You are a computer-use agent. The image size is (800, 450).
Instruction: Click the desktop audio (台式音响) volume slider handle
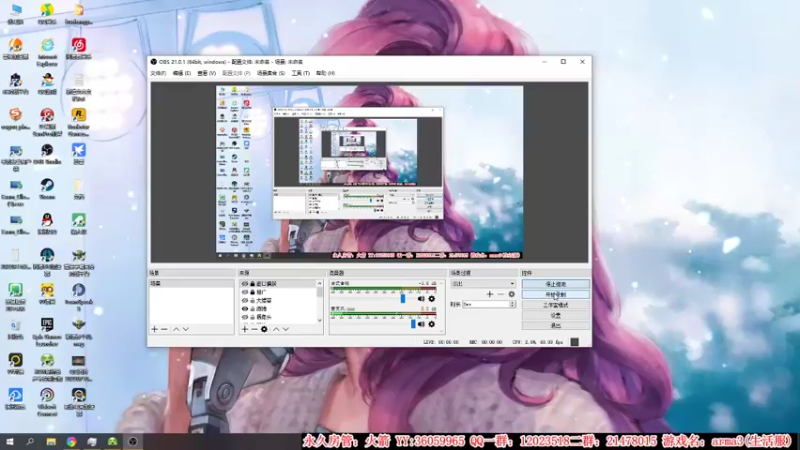403,298
